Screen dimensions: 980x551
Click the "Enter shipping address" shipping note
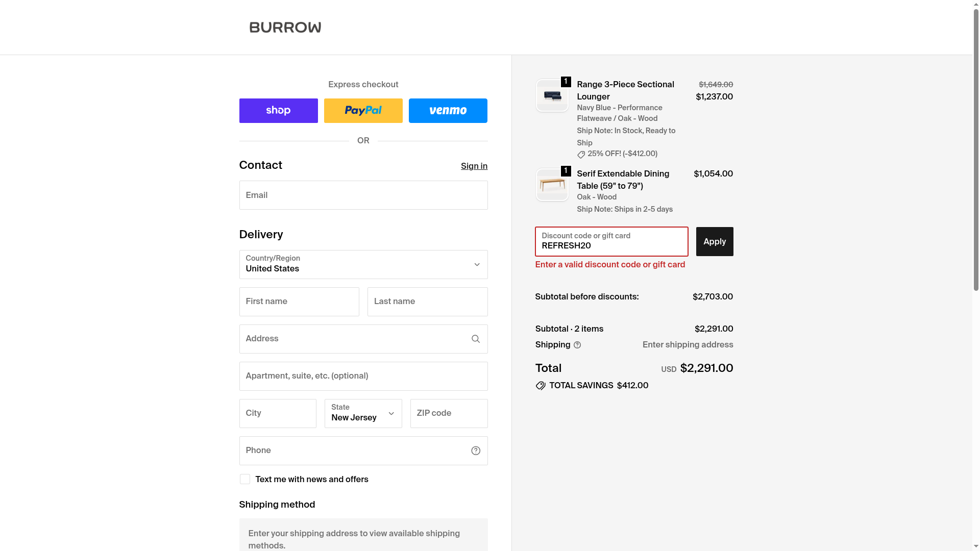[688, 345]
